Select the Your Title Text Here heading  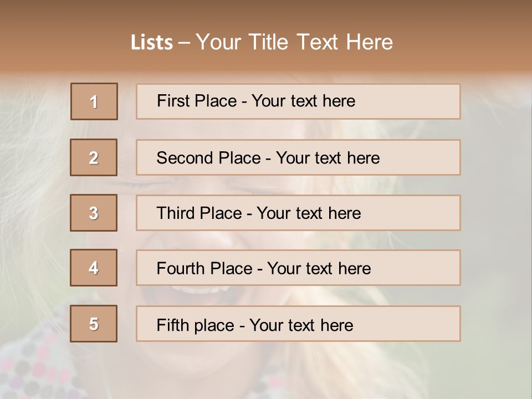[294, 42]
